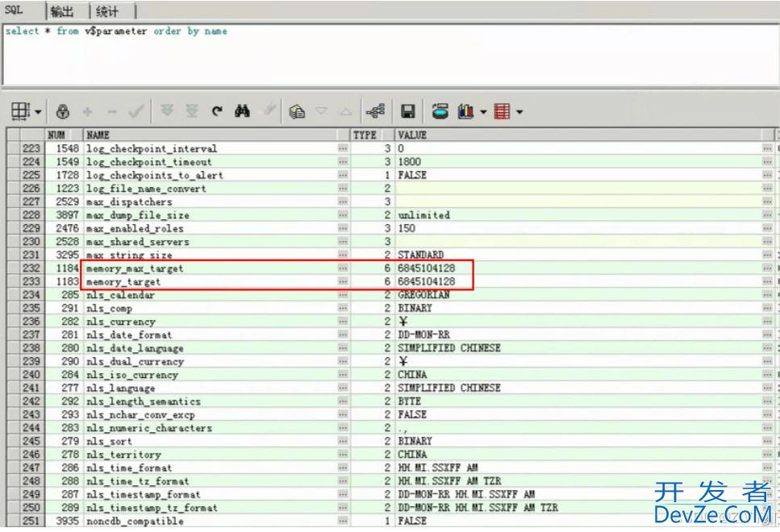Click the nls_calendar value GREGORIAN
Viewport: 780px width, 532px height.
coord(423,295)
